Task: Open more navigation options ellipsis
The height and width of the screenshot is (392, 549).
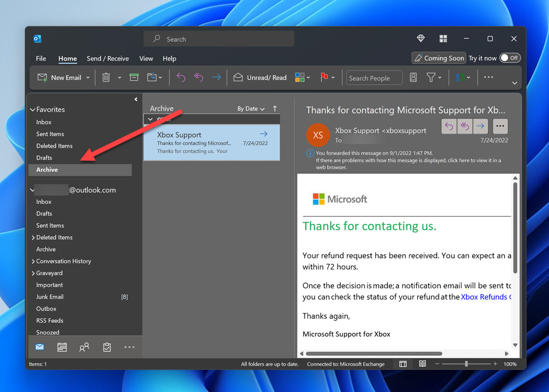Action: click(129, 347)
